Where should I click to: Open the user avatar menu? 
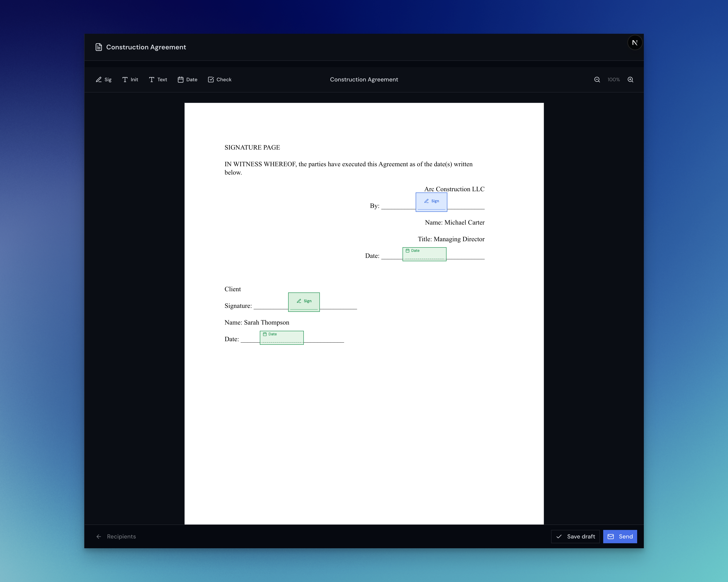tap(635, 42)
